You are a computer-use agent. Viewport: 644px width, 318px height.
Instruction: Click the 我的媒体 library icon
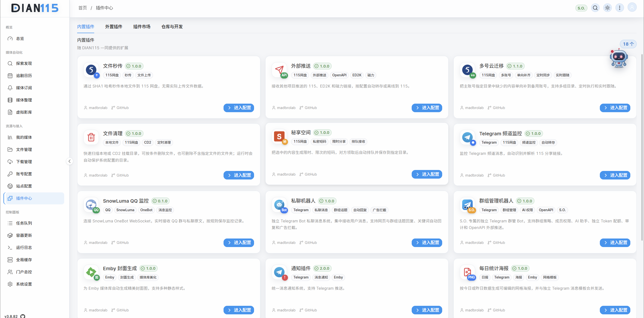10,137
